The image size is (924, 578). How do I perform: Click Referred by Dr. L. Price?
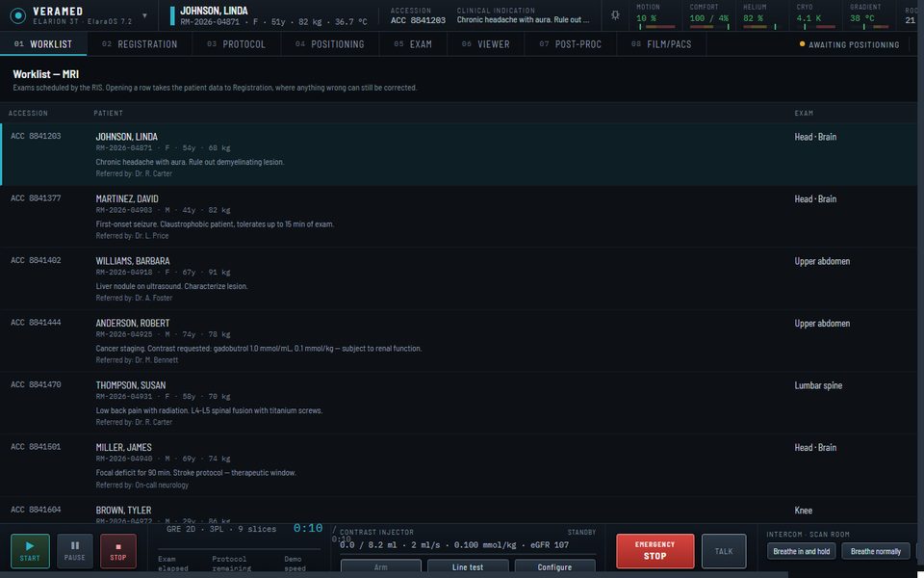pyautogui.click(x=132, y=236)
